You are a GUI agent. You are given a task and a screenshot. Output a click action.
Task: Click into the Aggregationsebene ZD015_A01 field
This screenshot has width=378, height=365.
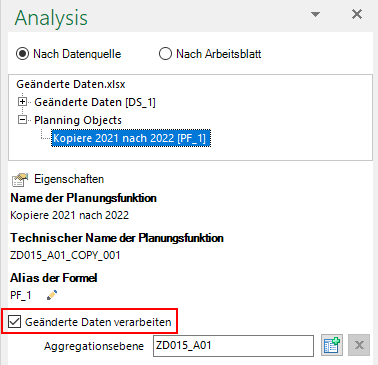(233, 346)
